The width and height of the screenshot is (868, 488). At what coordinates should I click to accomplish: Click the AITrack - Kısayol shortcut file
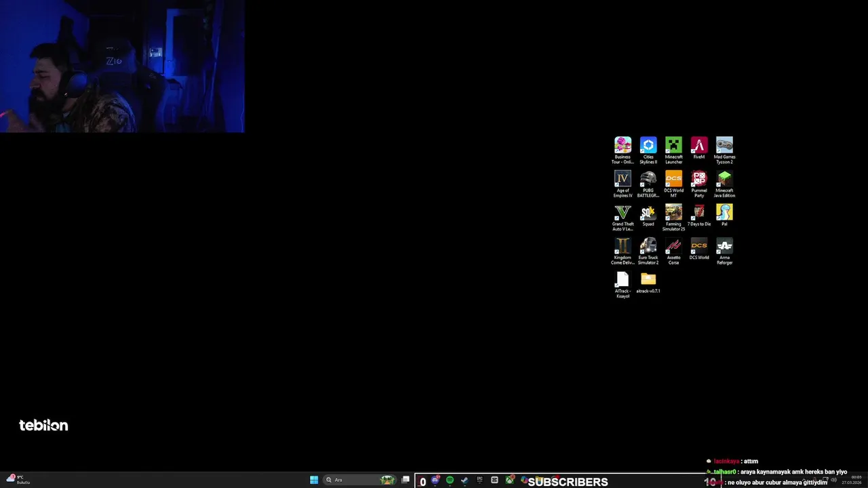(x=623, y=285)
